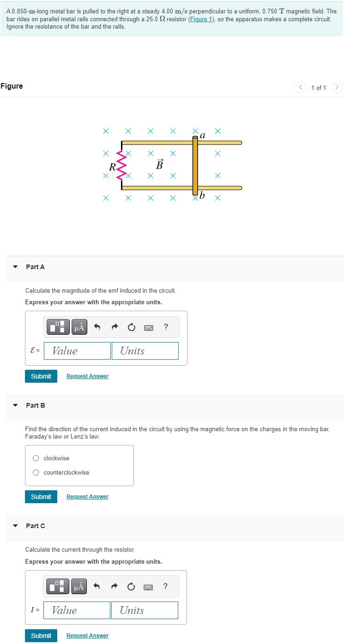Click the next figure arrow
The width and height of the screenshot is (344, 644).
[337, 87]
